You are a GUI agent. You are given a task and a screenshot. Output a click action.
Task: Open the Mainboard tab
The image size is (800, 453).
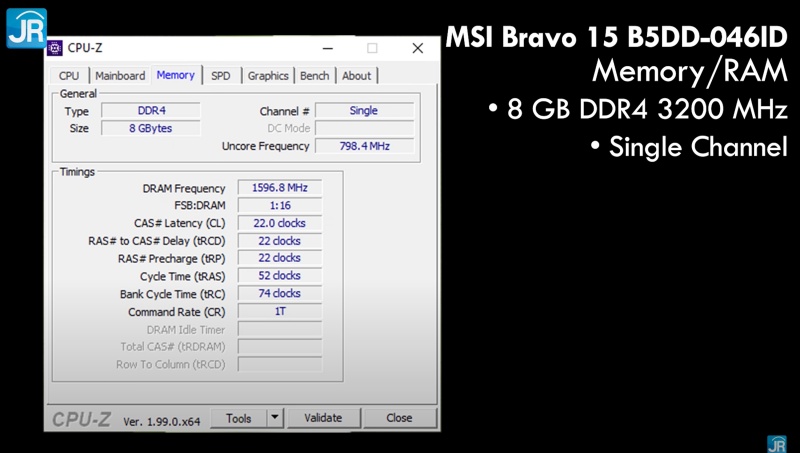click(x=120, y=76)
